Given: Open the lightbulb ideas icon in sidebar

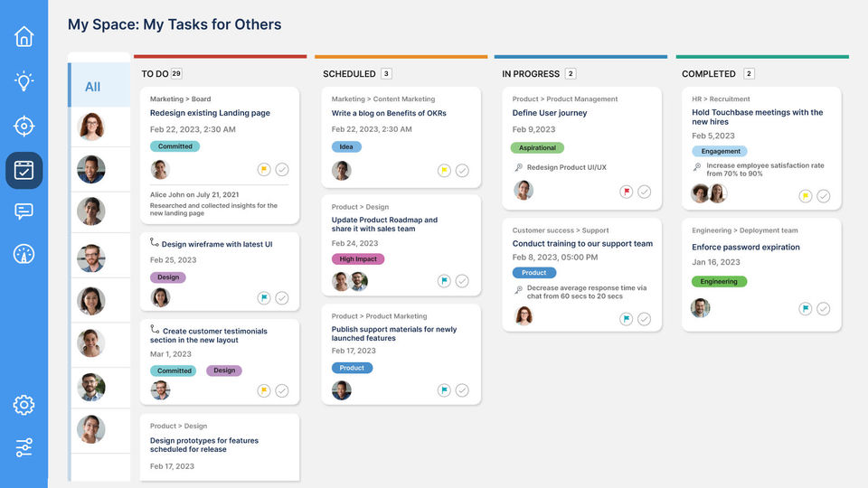Looking at the screenshot, I should (x=24, y=81).
